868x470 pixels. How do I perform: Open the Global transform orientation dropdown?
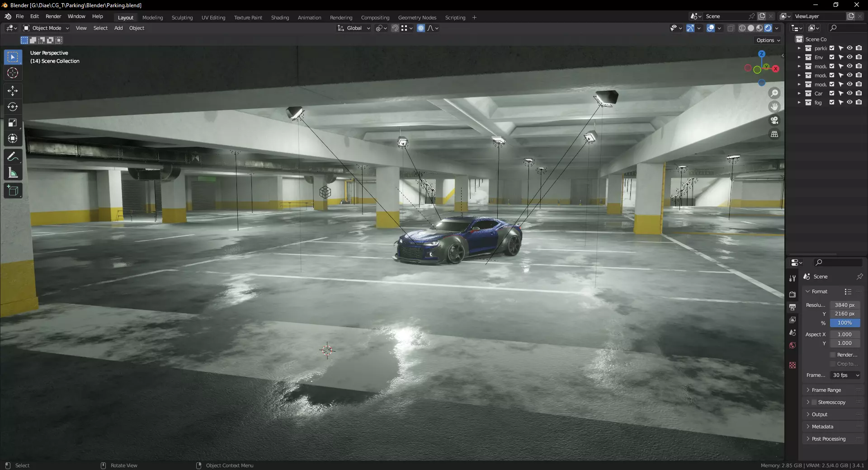point(354,28)
